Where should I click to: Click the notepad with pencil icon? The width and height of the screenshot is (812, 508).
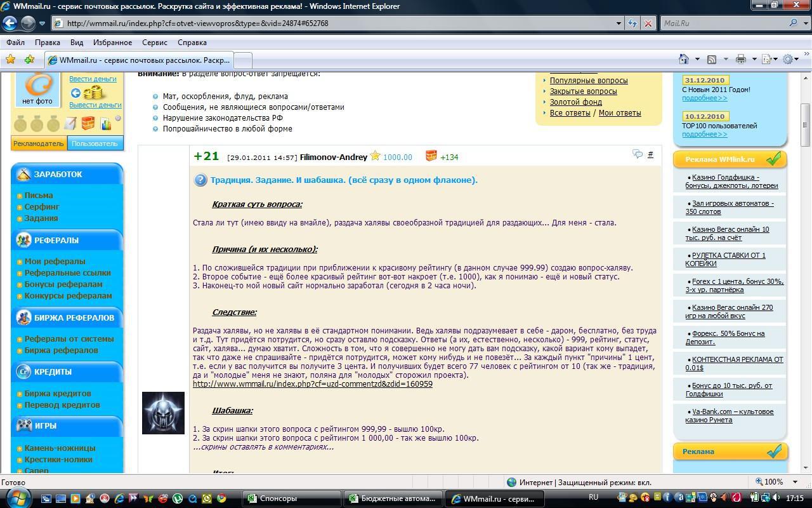[x=70, y=123]
